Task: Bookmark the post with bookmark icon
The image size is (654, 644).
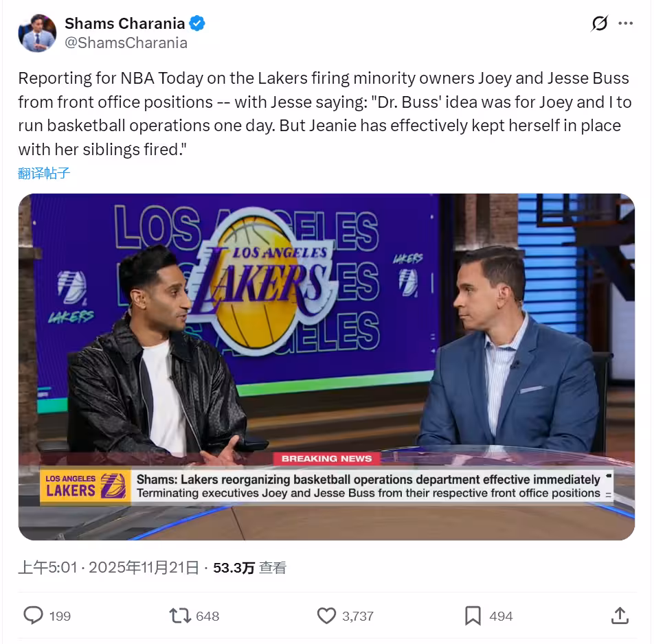Action: (x=473, y=616)
